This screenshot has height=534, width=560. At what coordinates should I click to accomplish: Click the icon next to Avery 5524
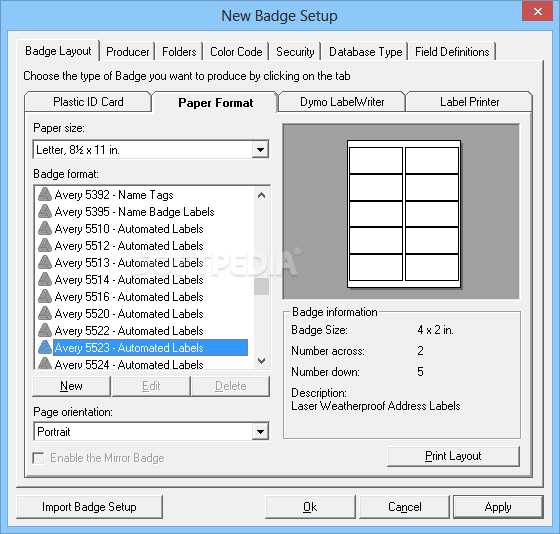click(45, 364)
